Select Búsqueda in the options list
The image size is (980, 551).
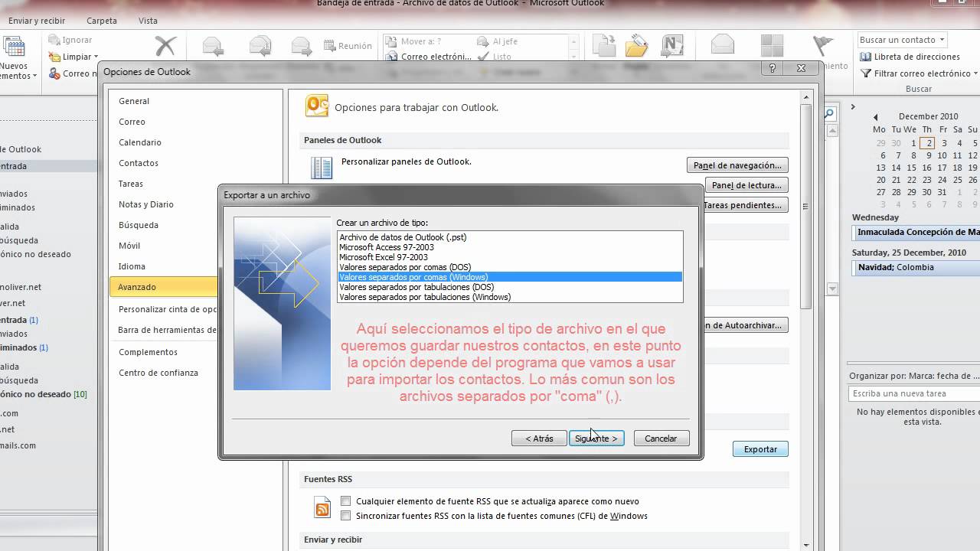pyautogui.click(x=163, y=225)
